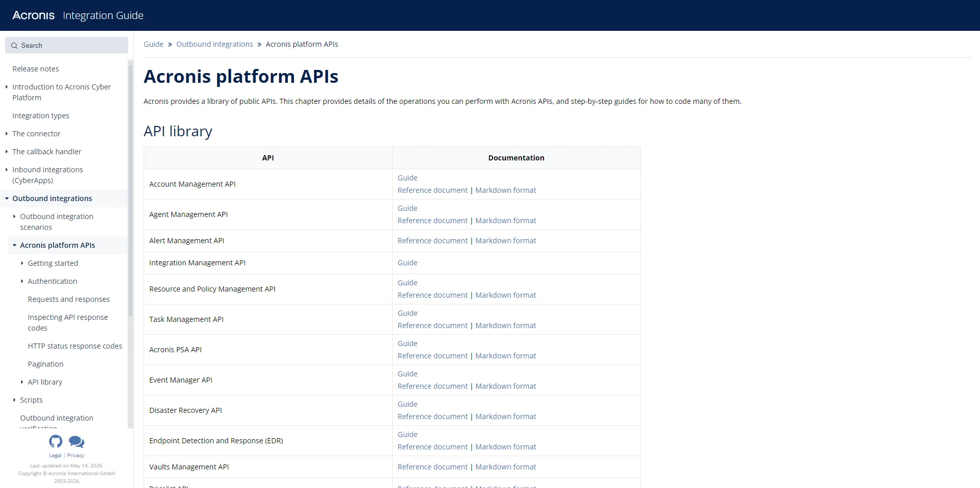Open Markdown format for Agent Management API
The height and width of the screenshot is (488, 980).
[505, 221]
